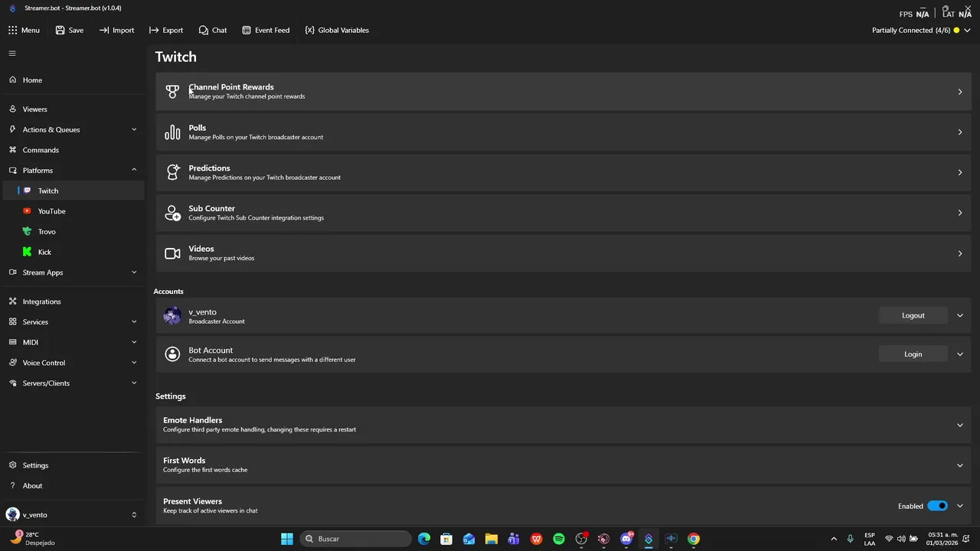Click the Channel Point Rewards title text

pos(231,87)
